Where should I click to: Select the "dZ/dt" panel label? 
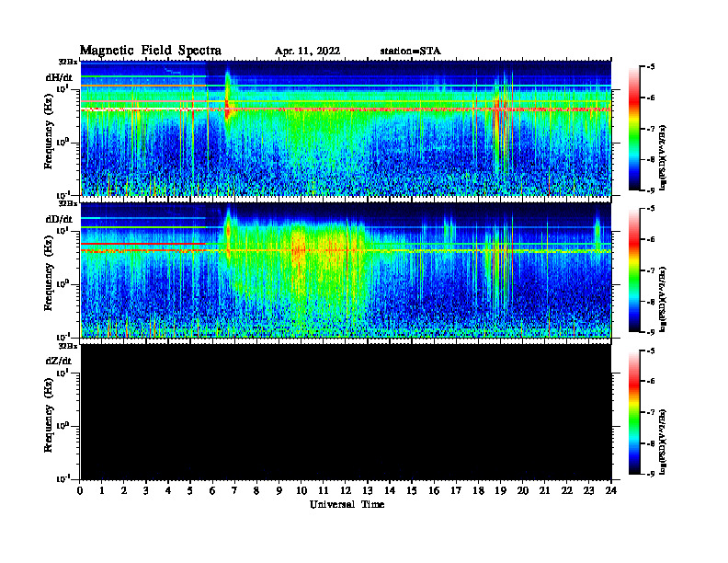click(x=59, y=361)
